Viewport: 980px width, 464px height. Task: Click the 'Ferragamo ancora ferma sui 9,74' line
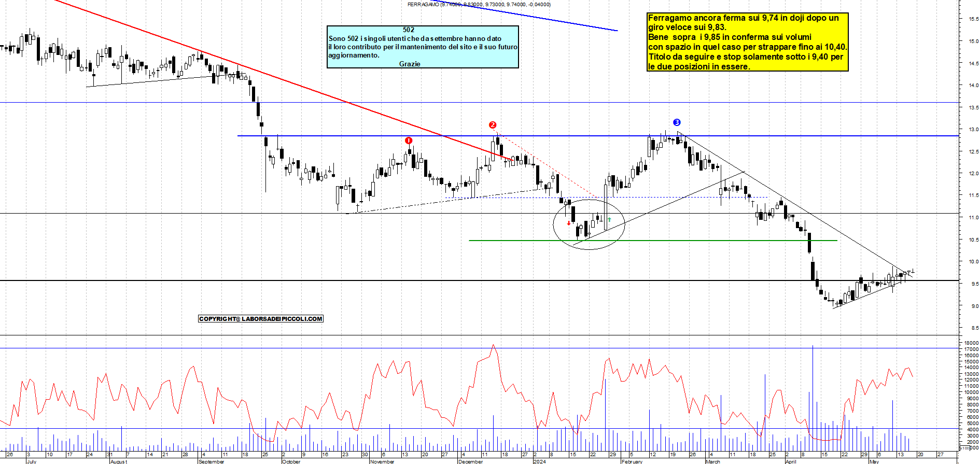point(743,18)
